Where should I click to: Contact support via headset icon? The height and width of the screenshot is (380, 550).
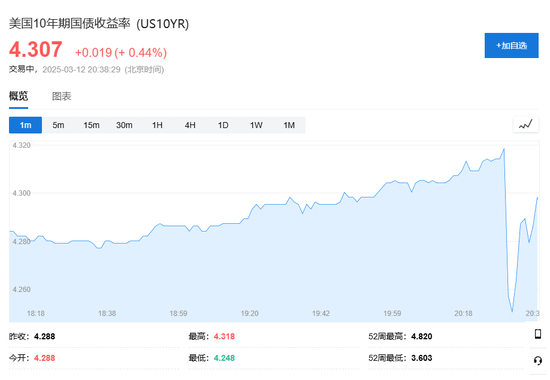click(537, 360)
